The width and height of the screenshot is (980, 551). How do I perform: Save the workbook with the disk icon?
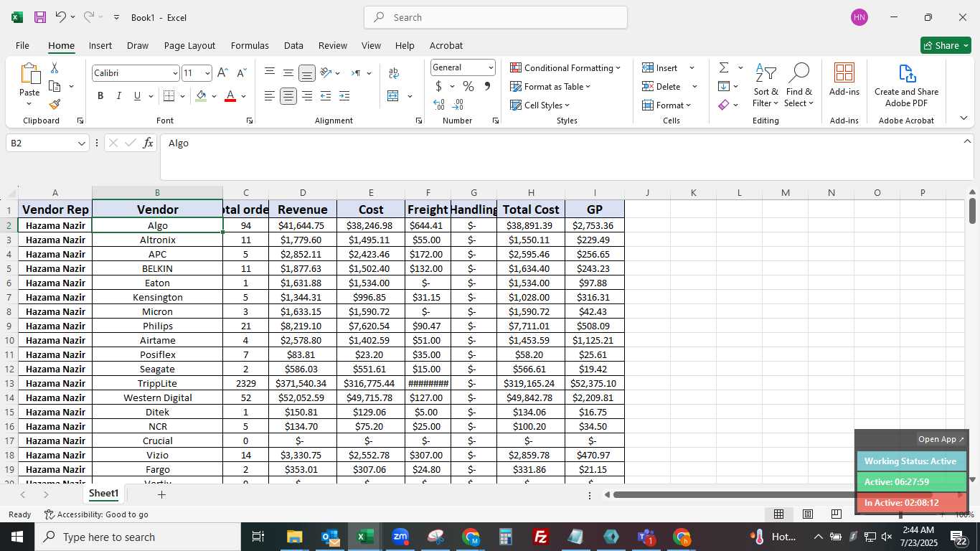tap(40, 17)
